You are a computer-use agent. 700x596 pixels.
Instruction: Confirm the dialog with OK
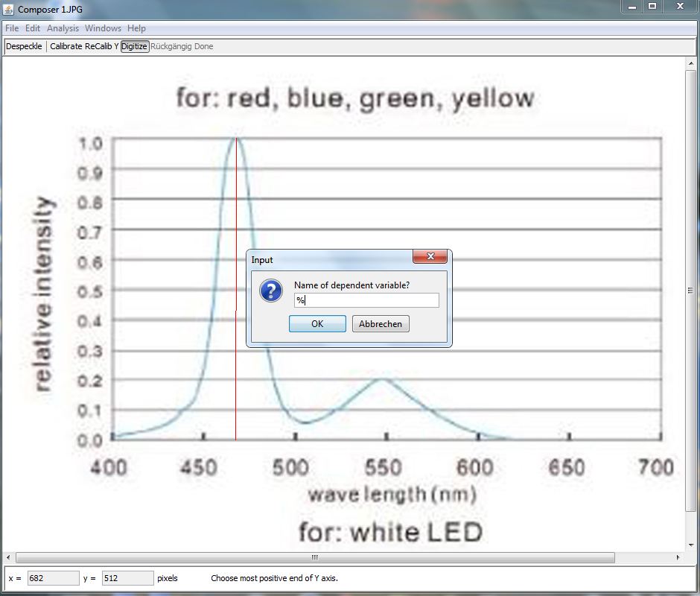coord(317,324)
